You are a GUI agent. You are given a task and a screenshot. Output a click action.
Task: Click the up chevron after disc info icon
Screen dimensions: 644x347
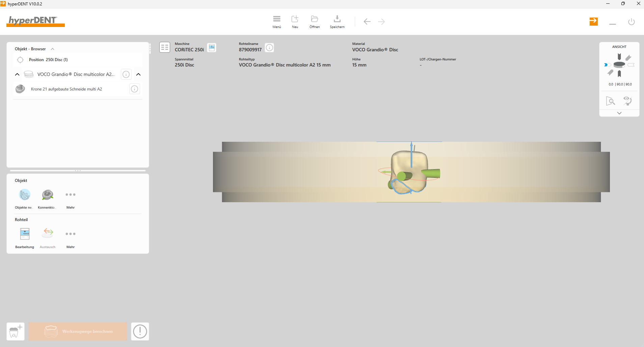coord(138,74)
